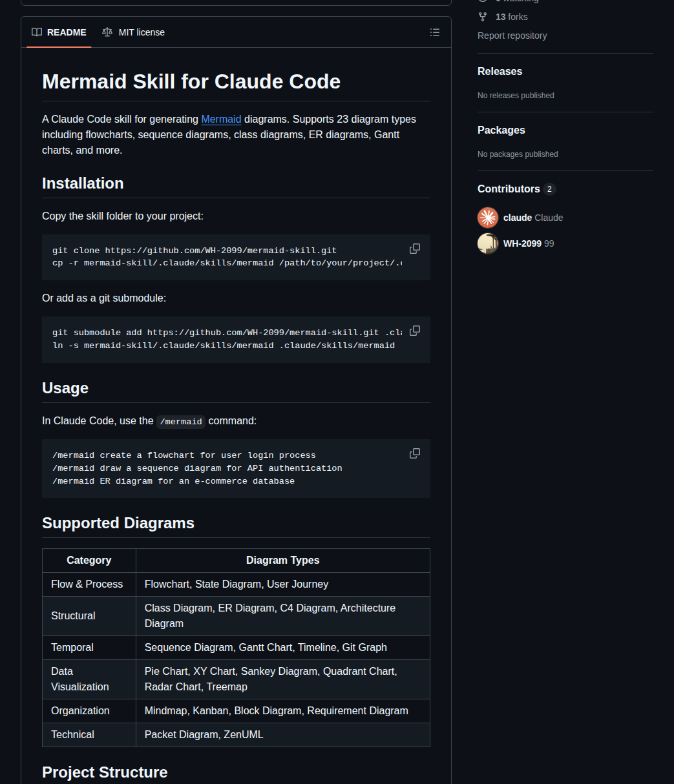
Task: Click the Category table header
Action: pyautogui.click(x=89, y=561)
